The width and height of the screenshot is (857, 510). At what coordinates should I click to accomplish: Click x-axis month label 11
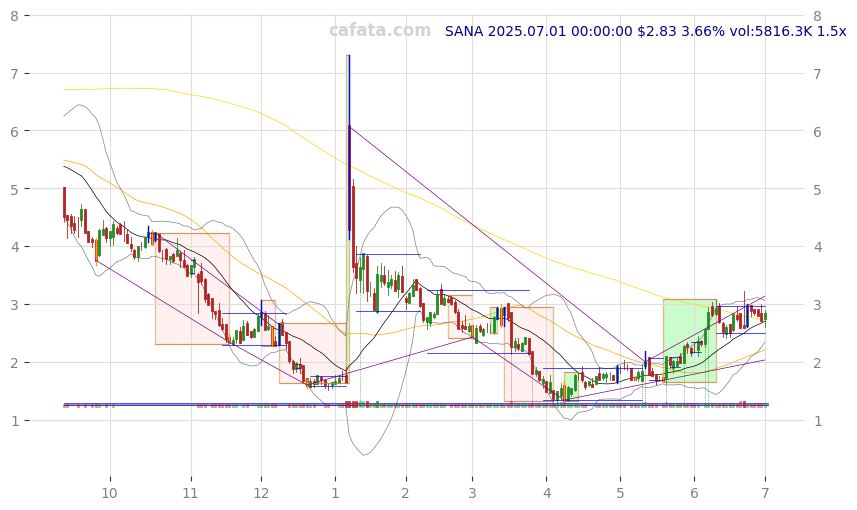pos(190,493)
